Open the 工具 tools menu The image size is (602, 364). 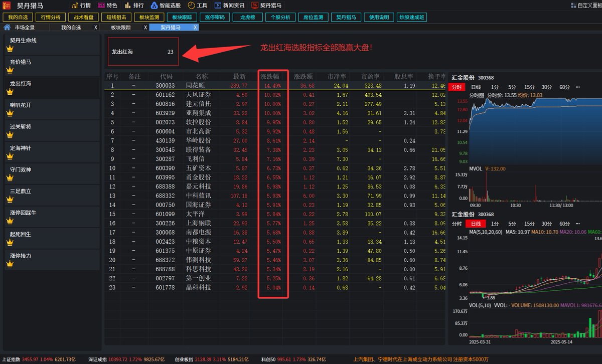198,6
